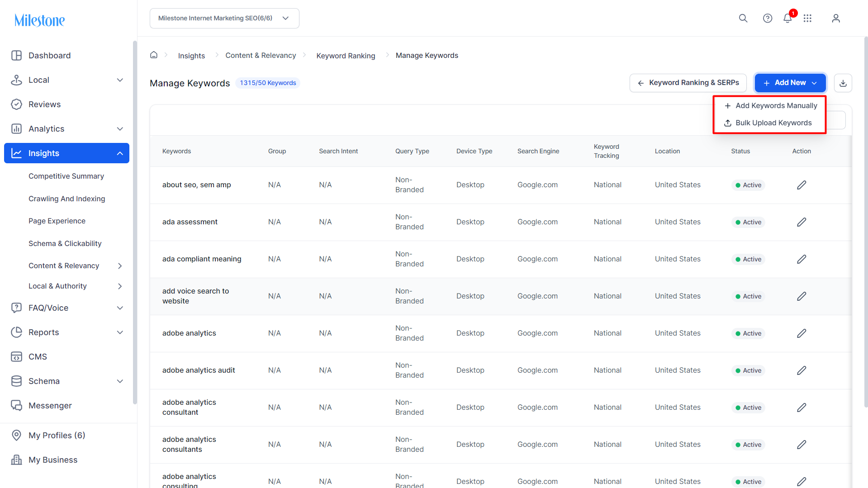Click Active status of 'about seo, sem amp'
This screenshot has width=868, height=488.
tap(748, 185)
